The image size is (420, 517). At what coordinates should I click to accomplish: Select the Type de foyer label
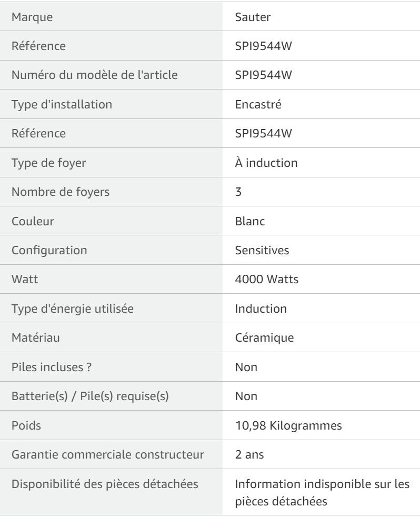point(49,163)
